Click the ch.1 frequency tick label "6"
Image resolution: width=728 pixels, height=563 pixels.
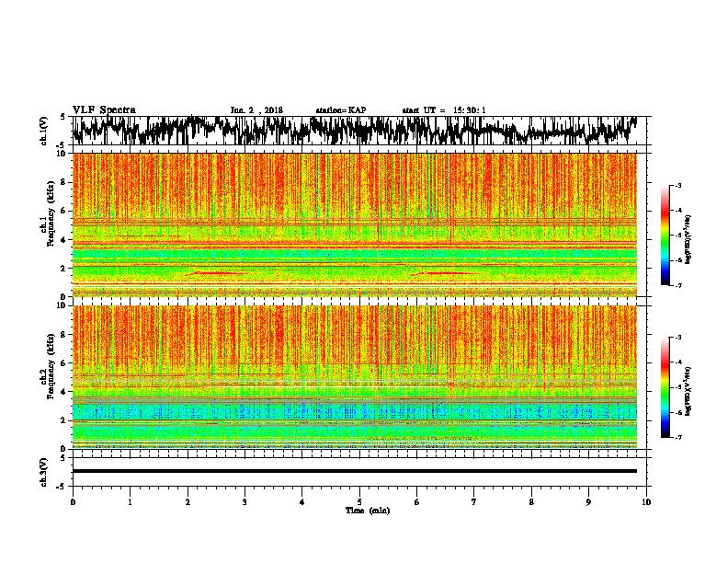tap(63, 211)
